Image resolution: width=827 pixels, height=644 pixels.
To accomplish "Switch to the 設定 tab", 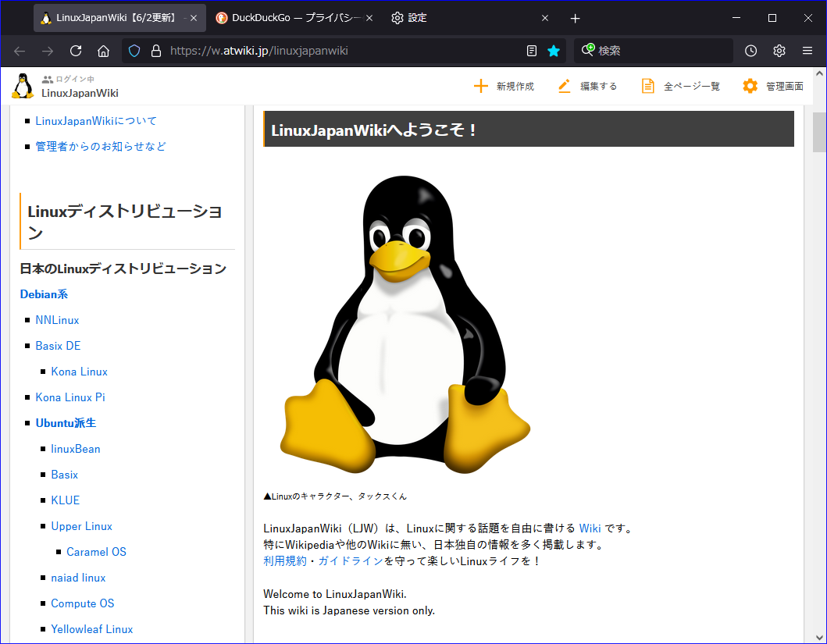I will [471, 18].
